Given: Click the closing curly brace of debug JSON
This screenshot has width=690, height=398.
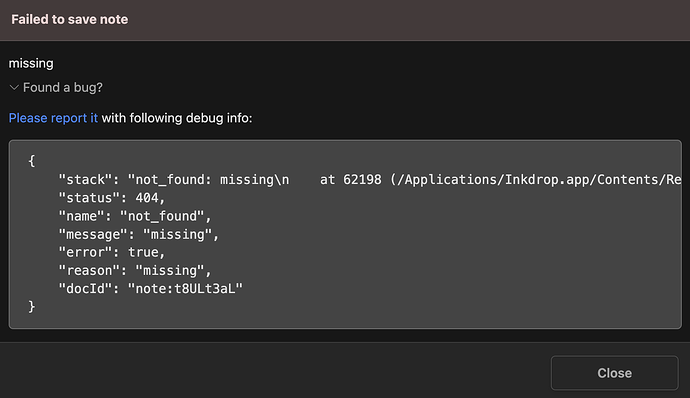Looking at the screenshot, I should (32, 306).
